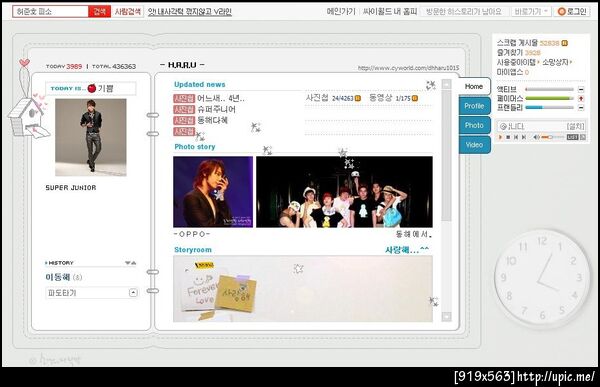Switch to the Home tab

(x=474, y=87)
